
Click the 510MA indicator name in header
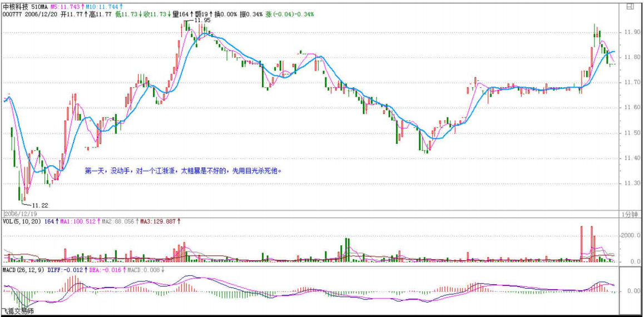(x=40, y=6)
